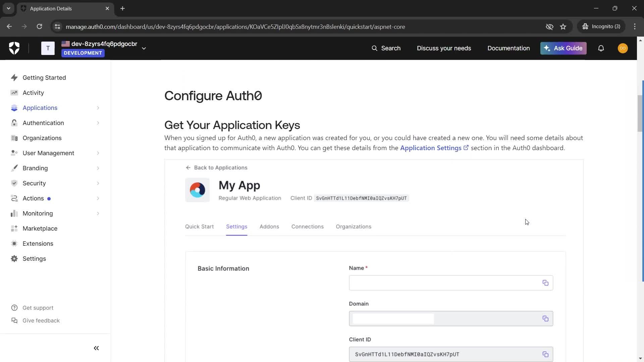
Task: Click the Applications layers icon
Action: click(x=14, y=108)
